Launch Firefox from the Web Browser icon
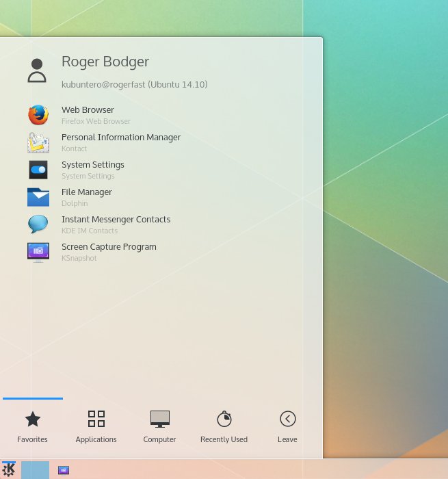448x479 pixels. click(38, 115)
